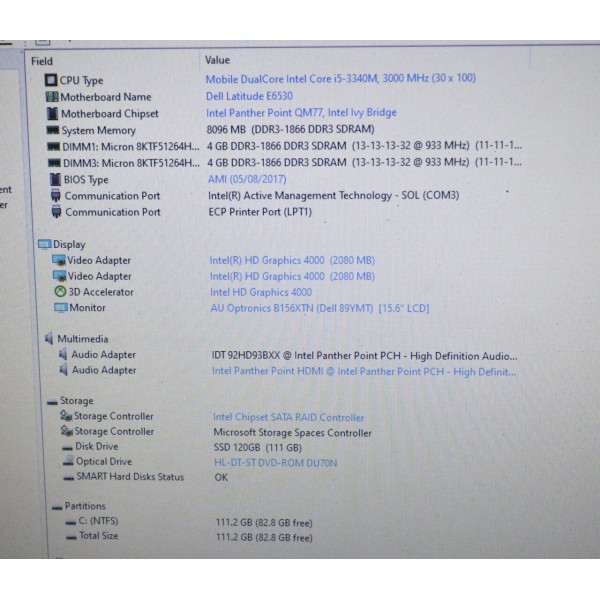
Task: Select the SSD 120GB (111 GB) value
Action: [258, 448]
